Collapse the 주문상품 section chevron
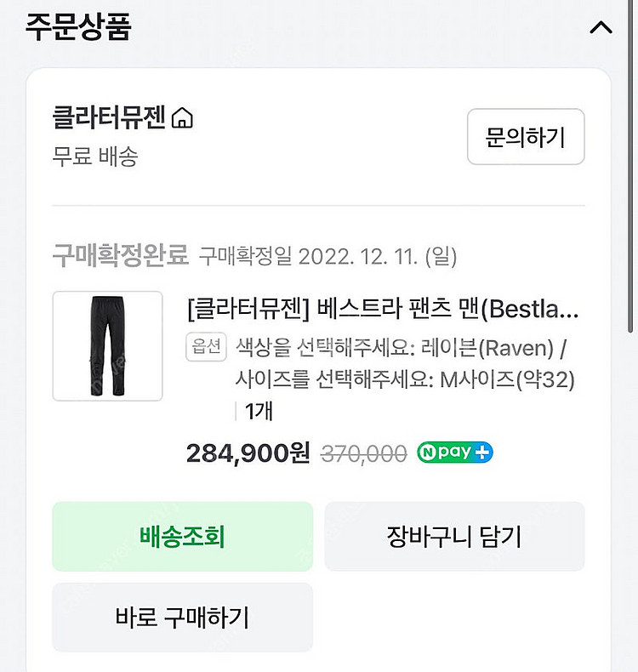 (601, 27)
